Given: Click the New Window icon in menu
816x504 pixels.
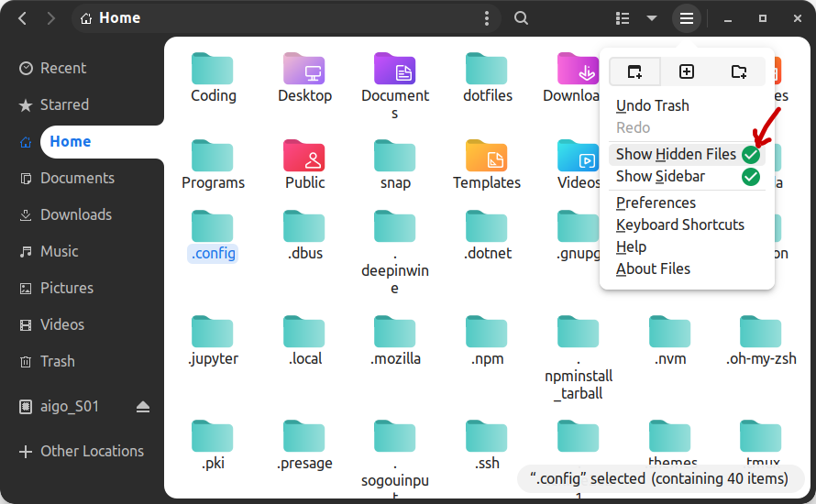Looking at the screenshot, I should tap(634, 71).
